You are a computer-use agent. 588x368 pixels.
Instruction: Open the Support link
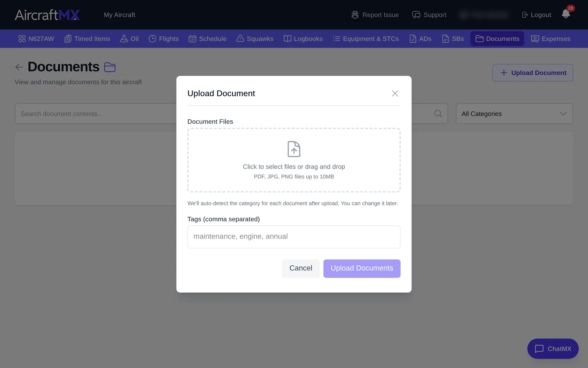click(429, 15)
